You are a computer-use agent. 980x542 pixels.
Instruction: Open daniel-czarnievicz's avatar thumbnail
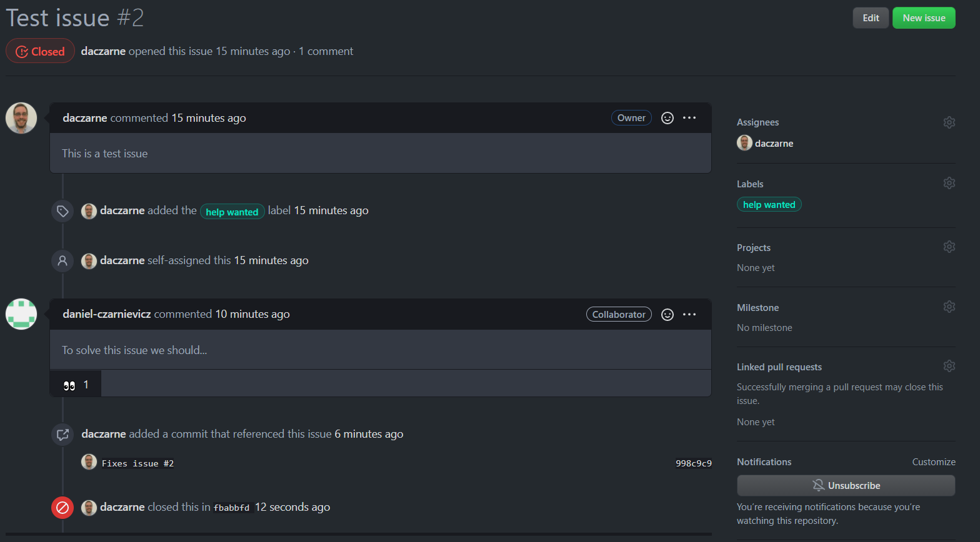point(21,314)
